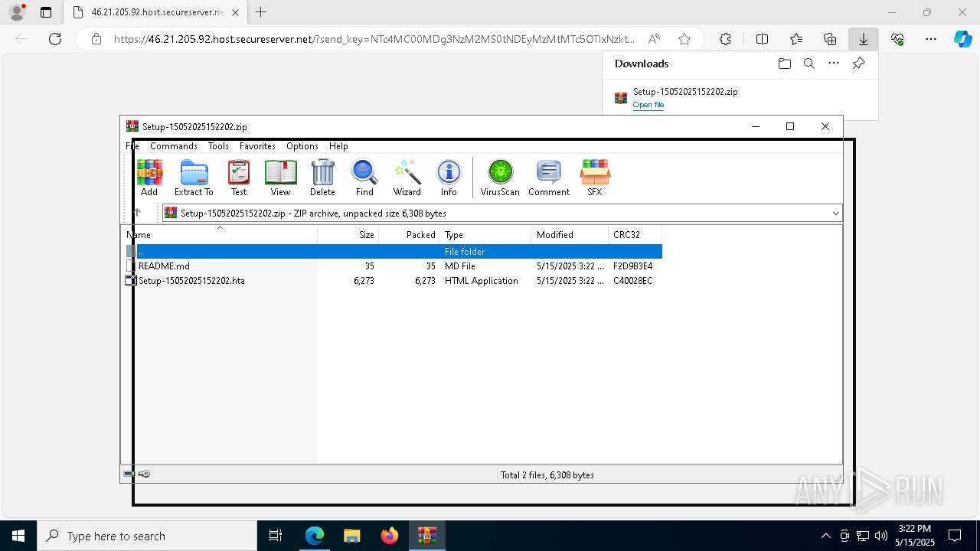
Task: Refresh the Edge page
Action: coord(55,39)
